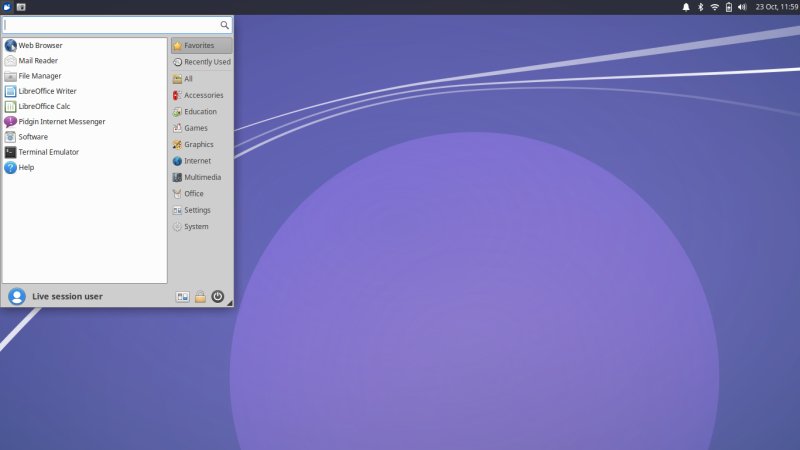This screenshot has height=450, width=800.
Task: Expand the Accessories category
Action: pyautogui.click(x=203, y=95)
